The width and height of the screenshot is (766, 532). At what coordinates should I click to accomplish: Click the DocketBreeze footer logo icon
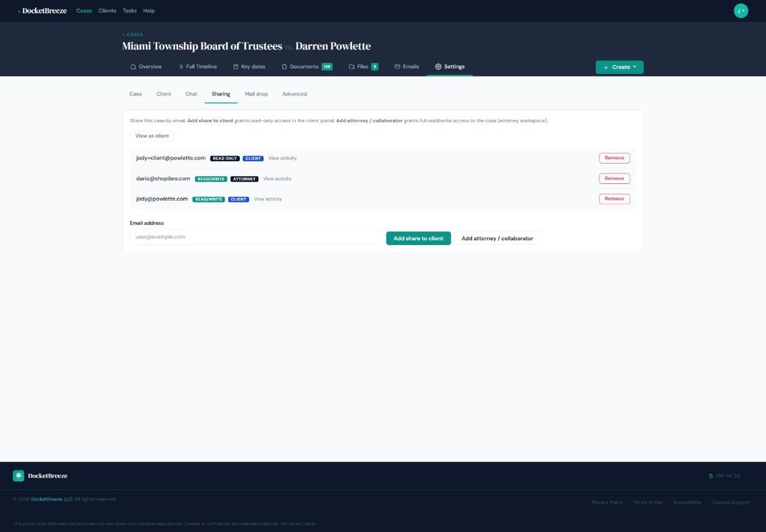(x=19, y=476)
